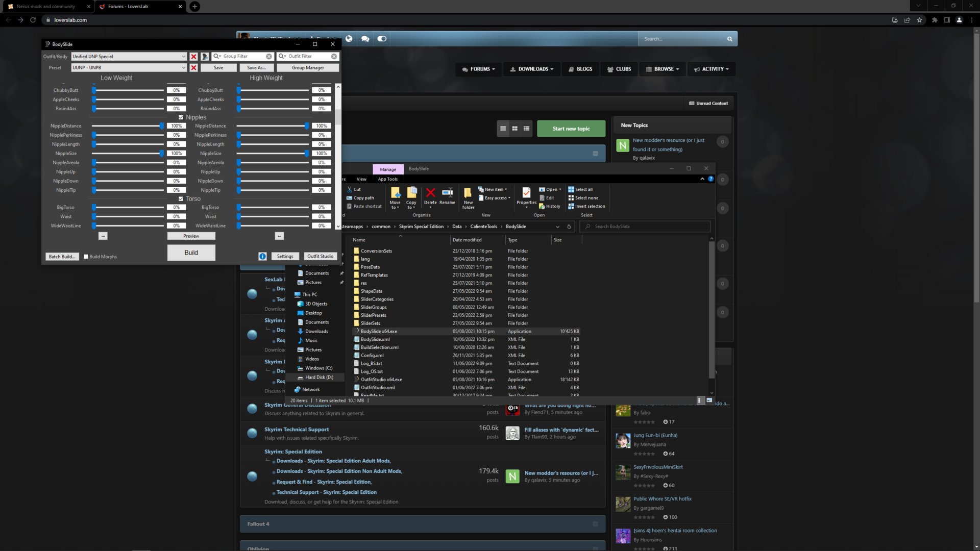Viewport: 980px width, 551px height.
Task: Click Copy path in Explorer ribbon
Action: coord(360,198)
